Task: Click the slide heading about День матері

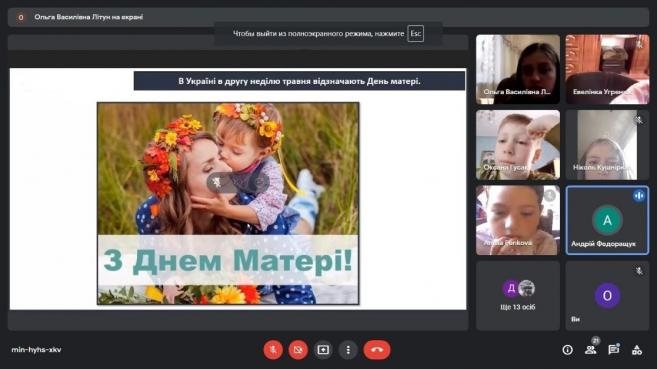Action: click(299, 81)
